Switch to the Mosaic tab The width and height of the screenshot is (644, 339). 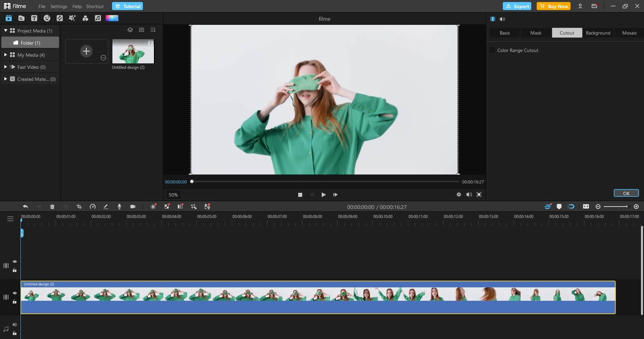pyautogui.click(x=629, y=33)
